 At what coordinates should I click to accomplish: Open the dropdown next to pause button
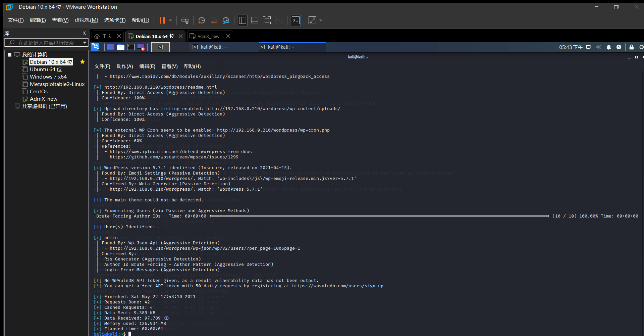[x=170, y=20]
